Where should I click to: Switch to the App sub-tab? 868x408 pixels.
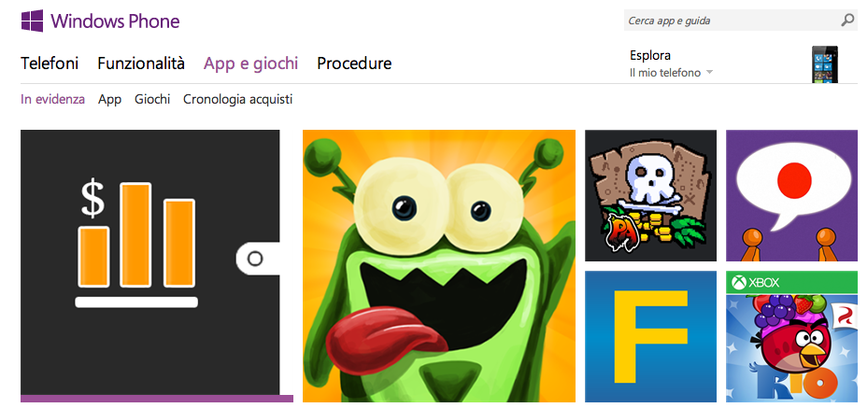[109, 100]
